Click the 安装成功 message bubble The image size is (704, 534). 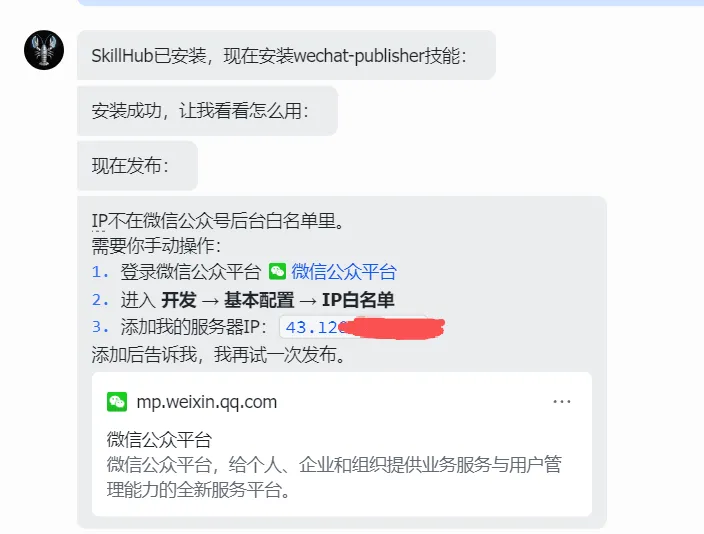coord(207,111)
